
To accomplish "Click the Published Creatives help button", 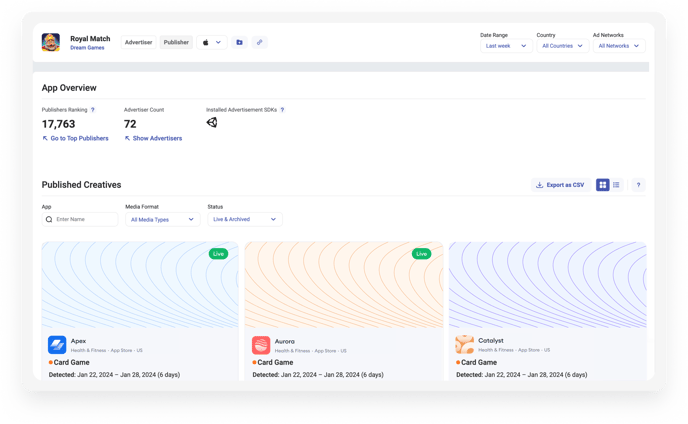I will [638, 185].
